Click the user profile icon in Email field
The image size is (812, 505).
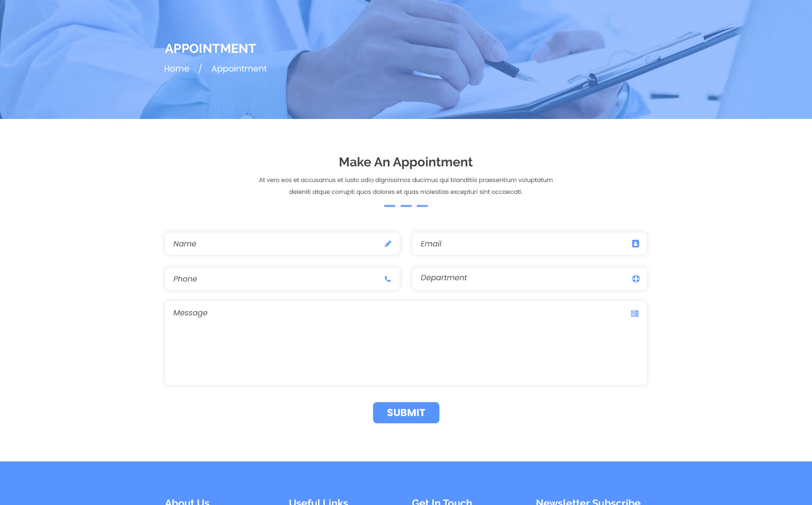click(635, 243)
